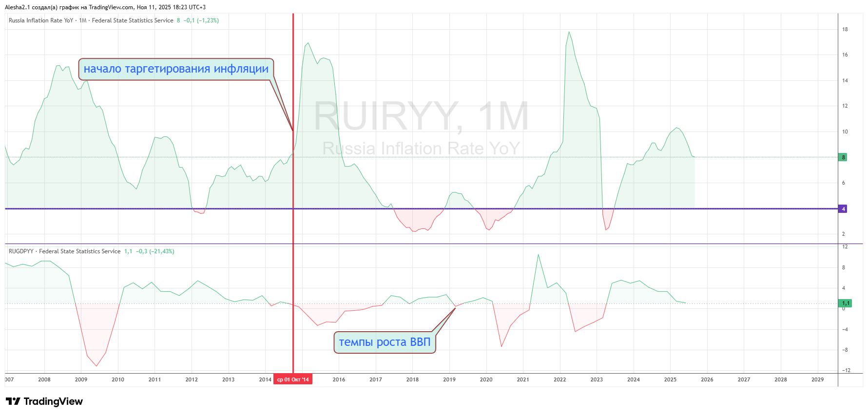Click the 2020 label on time axis
Viewport: 868px width, 416px height.
486,379
